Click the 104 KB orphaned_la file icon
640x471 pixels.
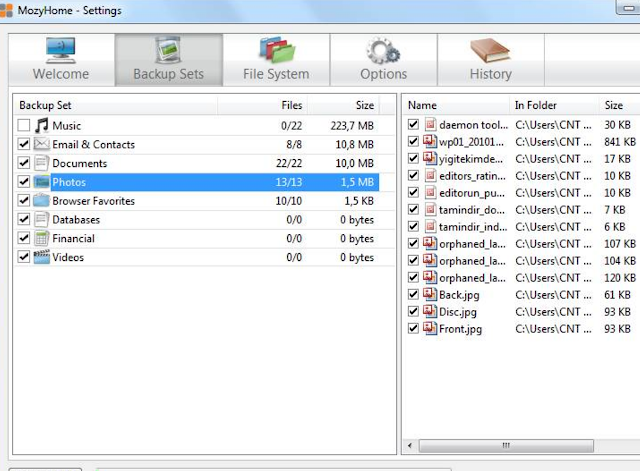coord(430,260)
